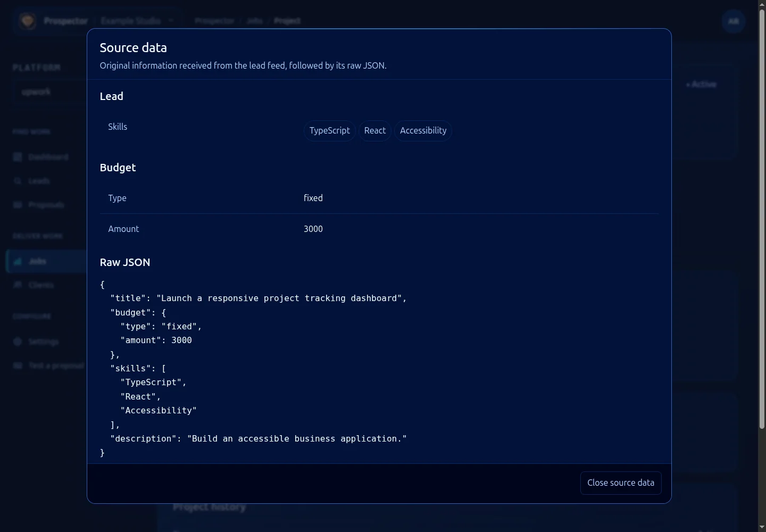Click the Close source data button
Screen dimensions: 766x532
(621, 483)
